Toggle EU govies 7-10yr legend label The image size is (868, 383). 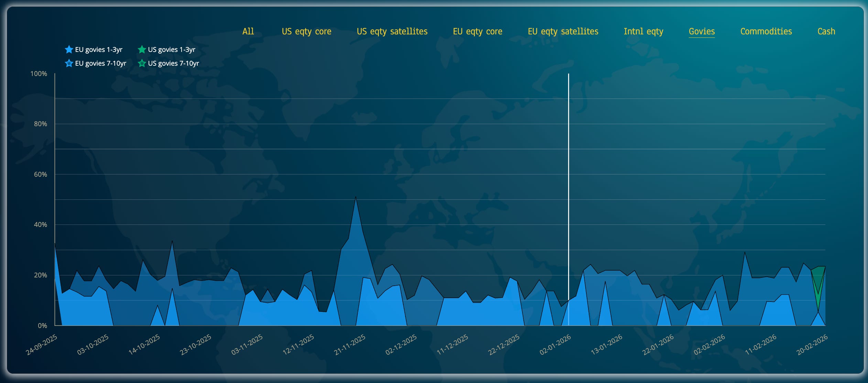tap(100, 63)
